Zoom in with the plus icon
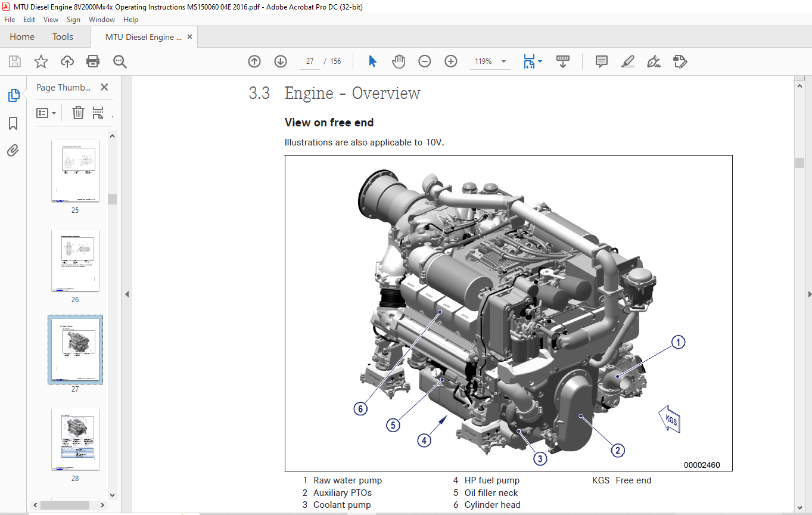 (451, 61)
